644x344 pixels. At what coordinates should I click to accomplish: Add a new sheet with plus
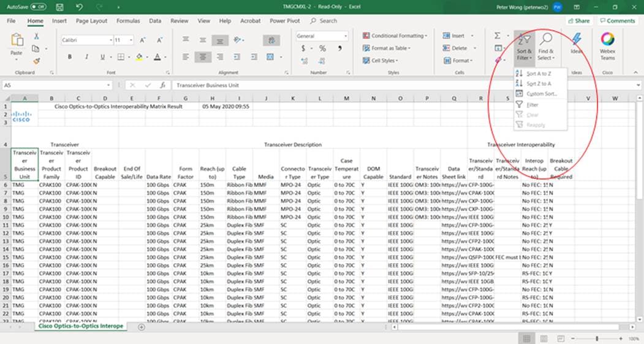[142, 327]
